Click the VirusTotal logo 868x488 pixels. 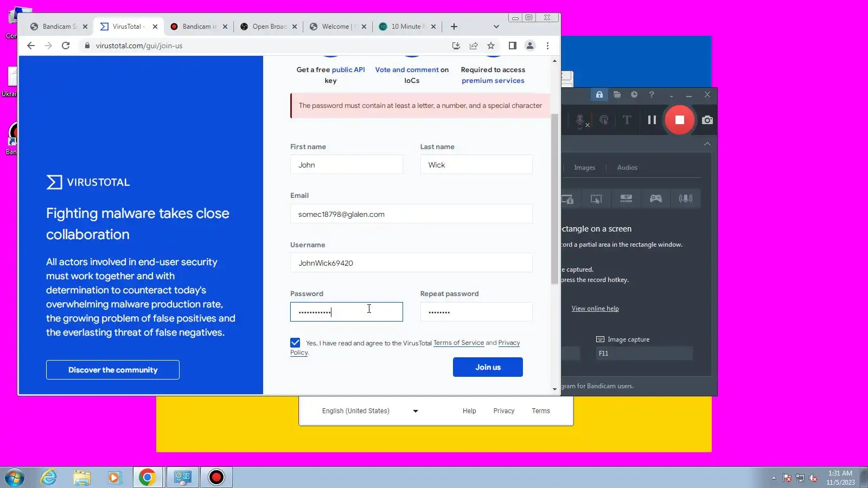click(x=88, y=182)
